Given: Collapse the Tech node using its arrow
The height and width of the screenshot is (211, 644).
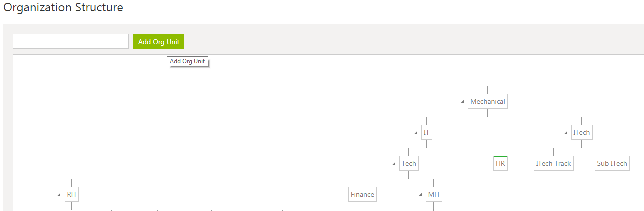Looking at the screenshot, I should click(394, 164).
